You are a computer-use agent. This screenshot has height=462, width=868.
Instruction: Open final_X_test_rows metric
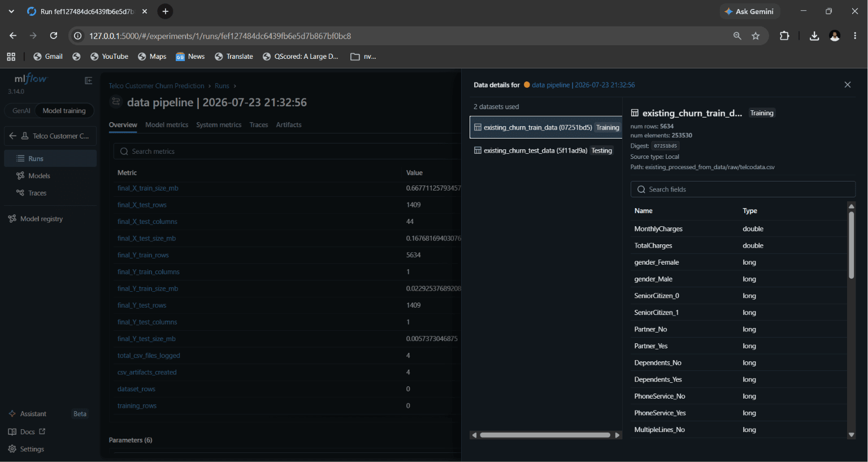[x=142, y=205]
